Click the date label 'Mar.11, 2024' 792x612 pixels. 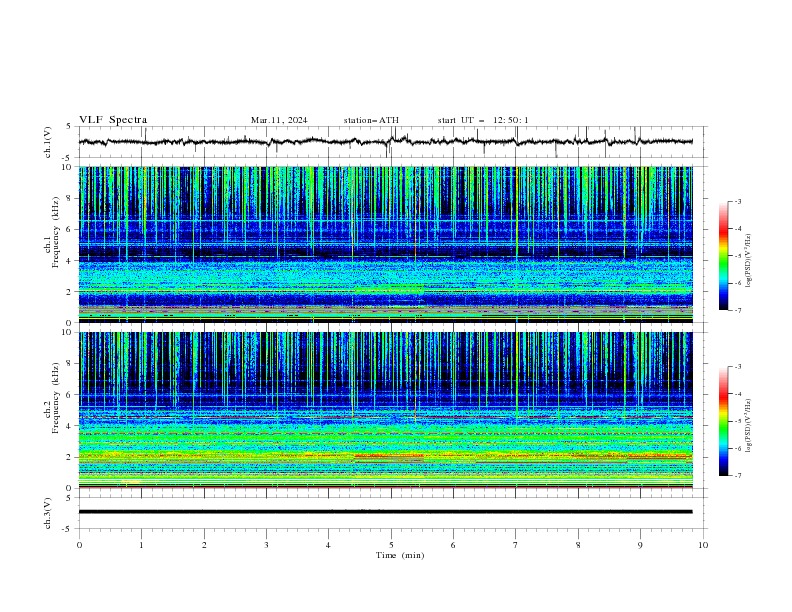(x=279, y=120)
